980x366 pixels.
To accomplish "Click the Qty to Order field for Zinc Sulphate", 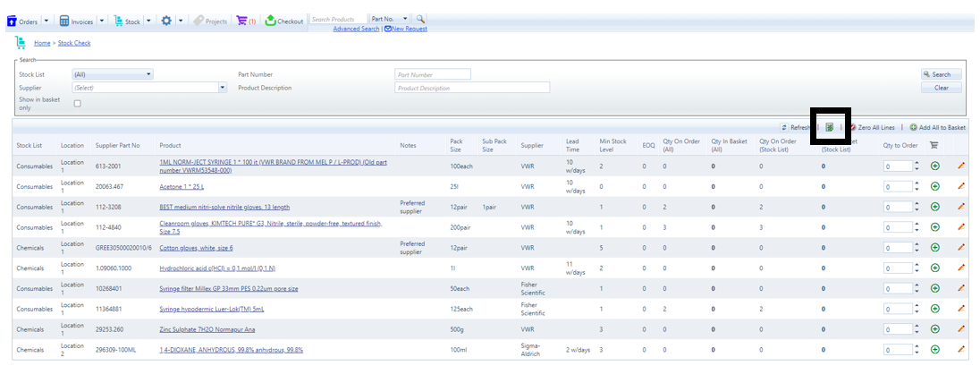I will tap(898, 329).
